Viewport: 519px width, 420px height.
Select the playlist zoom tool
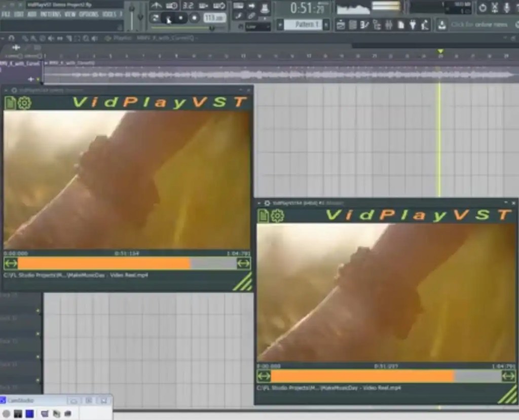coord(86,39)
